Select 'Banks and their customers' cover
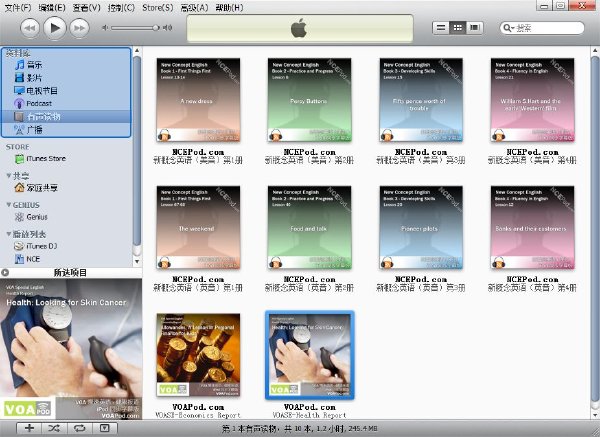This screenshot has width=600, height=437. pyautogui.click(x=533, y=227)
